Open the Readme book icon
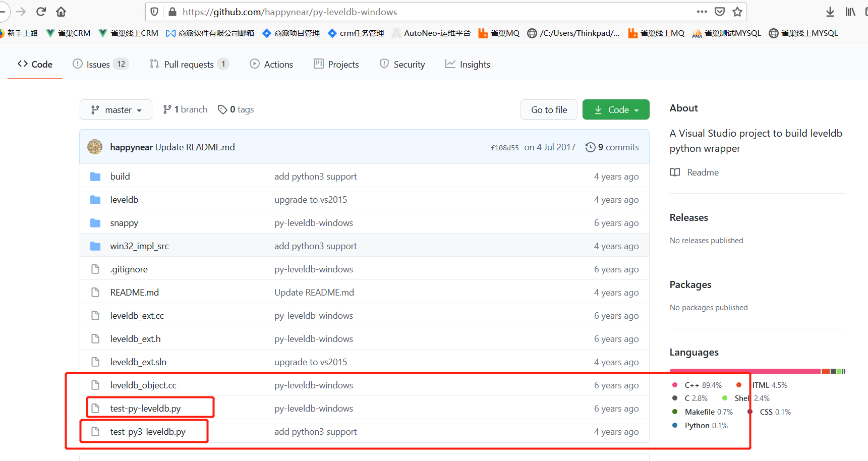Image resolution: width=868 pixels, height=461 pixels. click(675, 172)
